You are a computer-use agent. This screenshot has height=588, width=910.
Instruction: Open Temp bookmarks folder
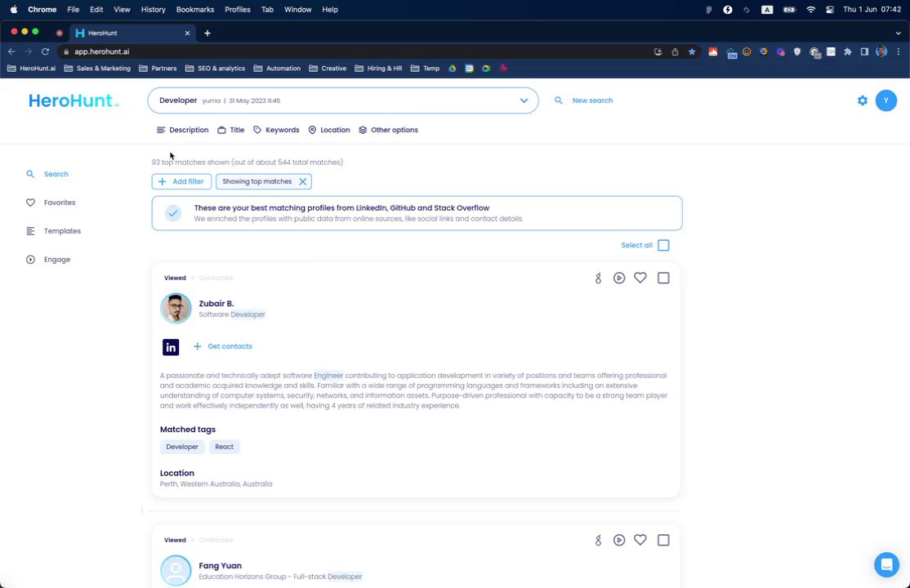pyautogui.click(x=425, y=69)
